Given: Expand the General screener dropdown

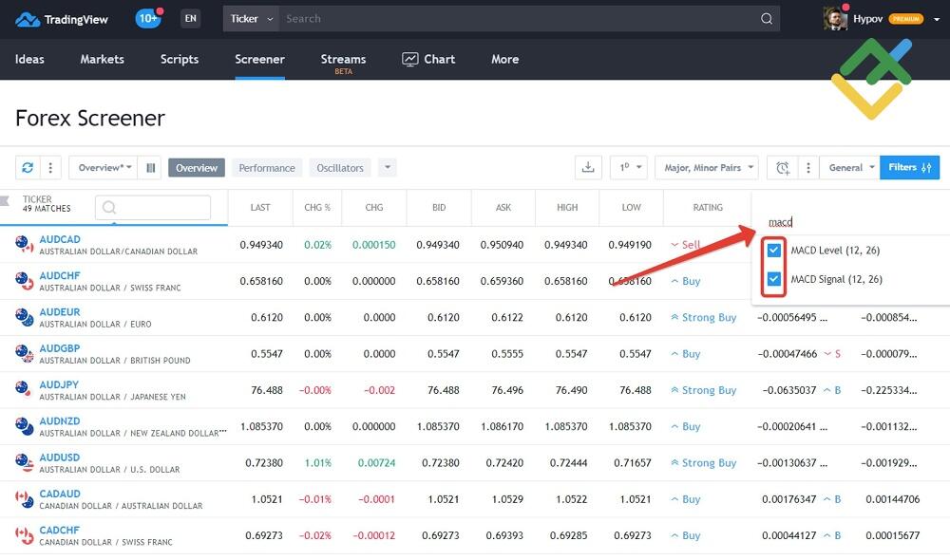Looking at the screenshot, I should (x=848, y=167).
